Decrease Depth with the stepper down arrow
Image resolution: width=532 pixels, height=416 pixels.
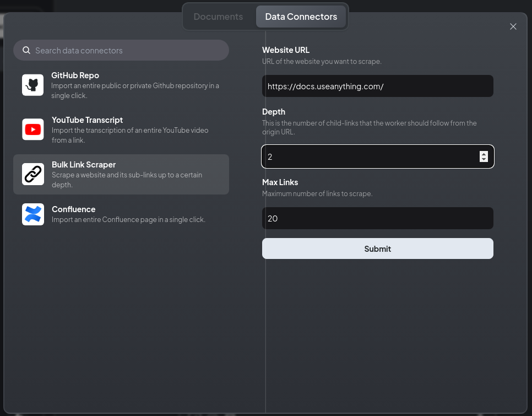[484, 159]
